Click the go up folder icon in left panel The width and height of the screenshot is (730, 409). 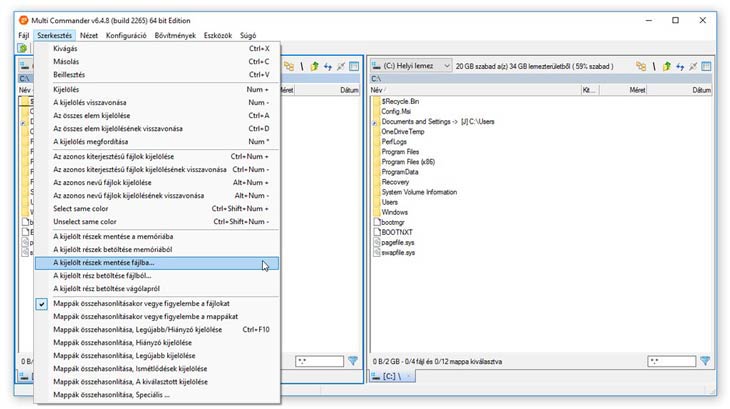pyautogui.click(x=314, y=66)
